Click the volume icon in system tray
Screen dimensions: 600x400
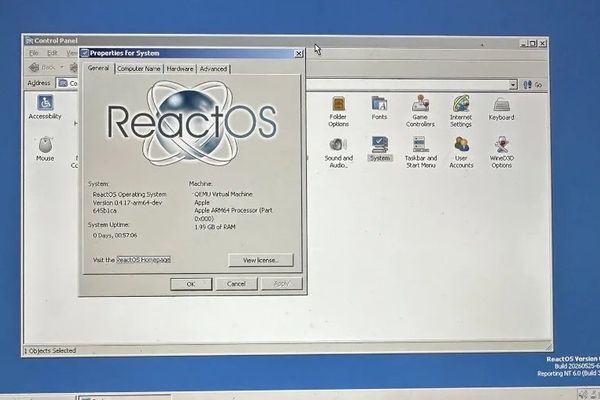click(x=583, y=394)
